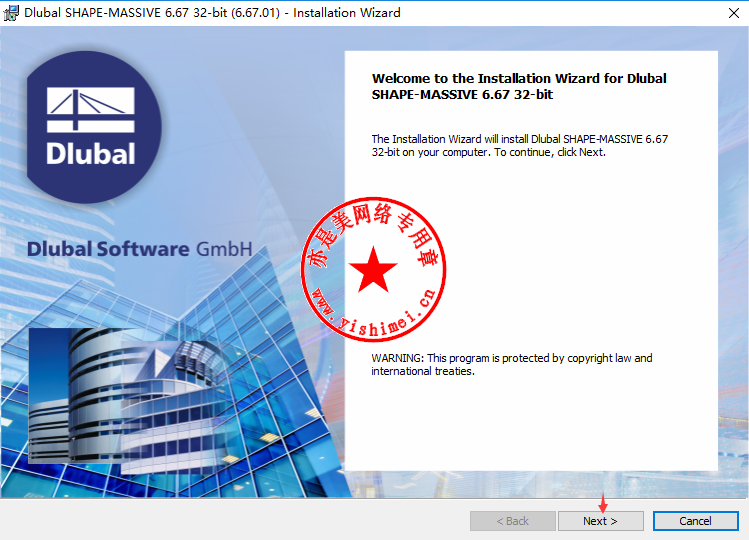Click the 'To continue, click Next' instruction text

[x=550, y=152]
